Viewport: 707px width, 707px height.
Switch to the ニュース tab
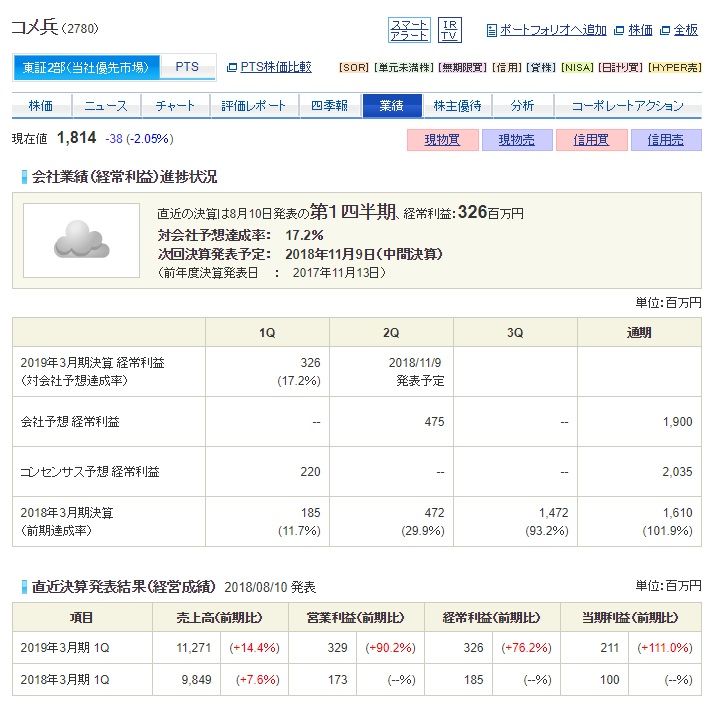[x=105, y=106]
